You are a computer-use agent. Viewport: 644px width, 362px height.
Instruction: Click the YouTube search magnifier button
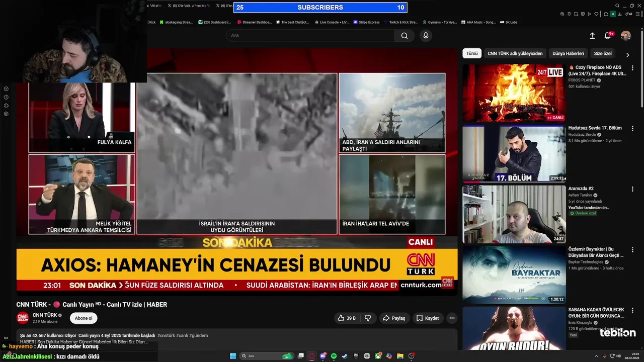[x=405, y=36]
